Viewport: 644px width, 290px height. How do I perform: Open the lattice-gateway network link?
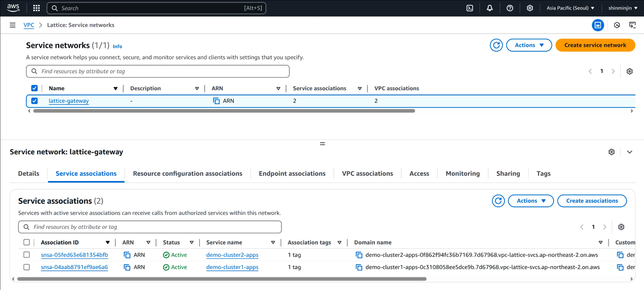(69, 101)
